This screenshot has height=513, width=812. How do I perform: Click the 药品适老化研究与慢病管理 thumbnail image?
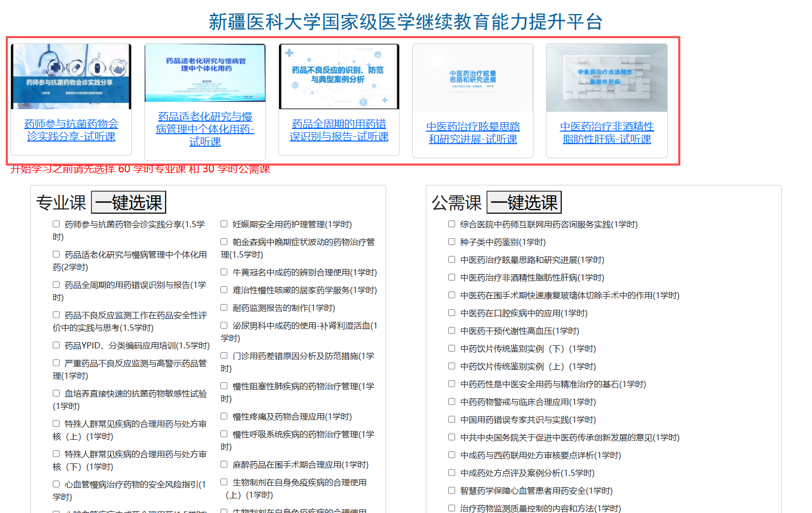205,73
